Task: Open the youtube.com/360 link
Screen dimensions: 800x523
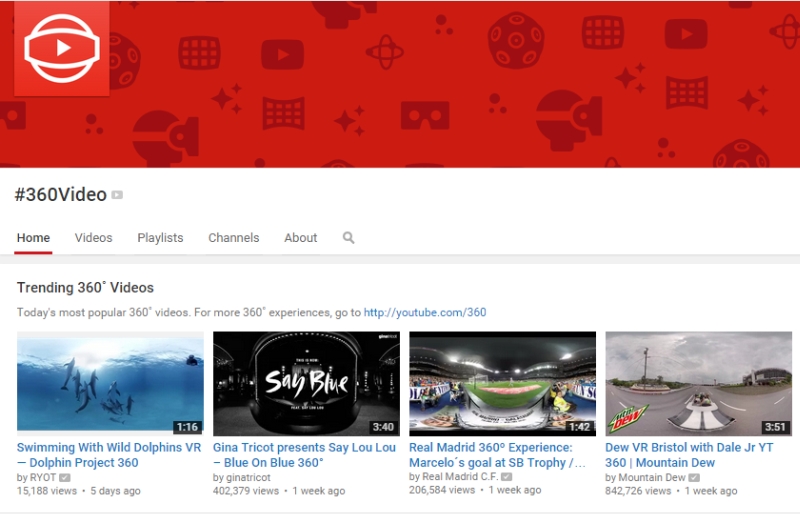Action: (424, 312)
